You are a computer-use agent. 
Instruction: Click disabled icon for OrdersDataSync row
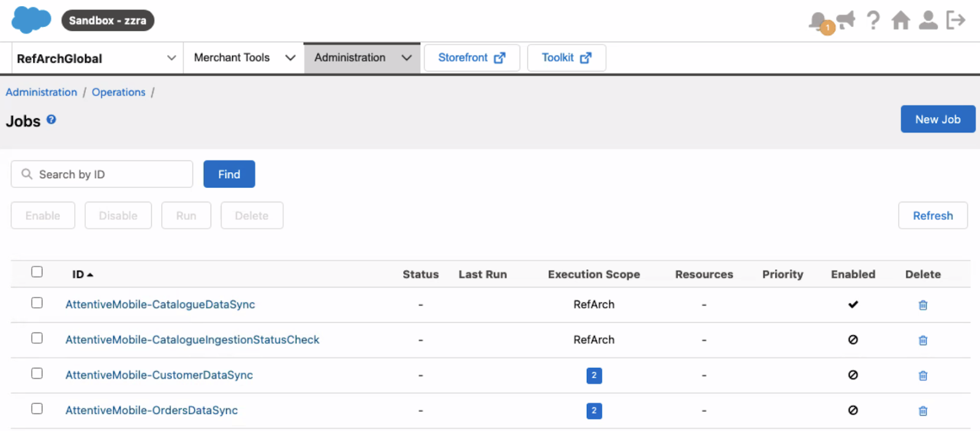tap(853, 410)
